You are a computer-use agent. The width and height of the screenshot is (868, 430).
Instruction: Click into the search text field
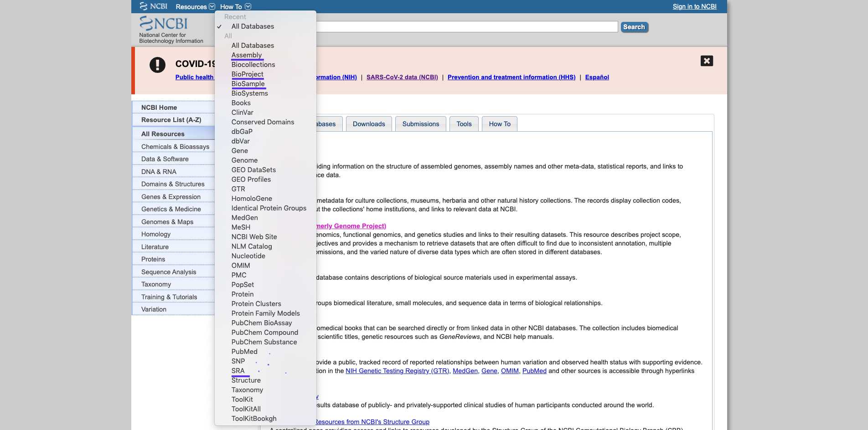(465, 27)
